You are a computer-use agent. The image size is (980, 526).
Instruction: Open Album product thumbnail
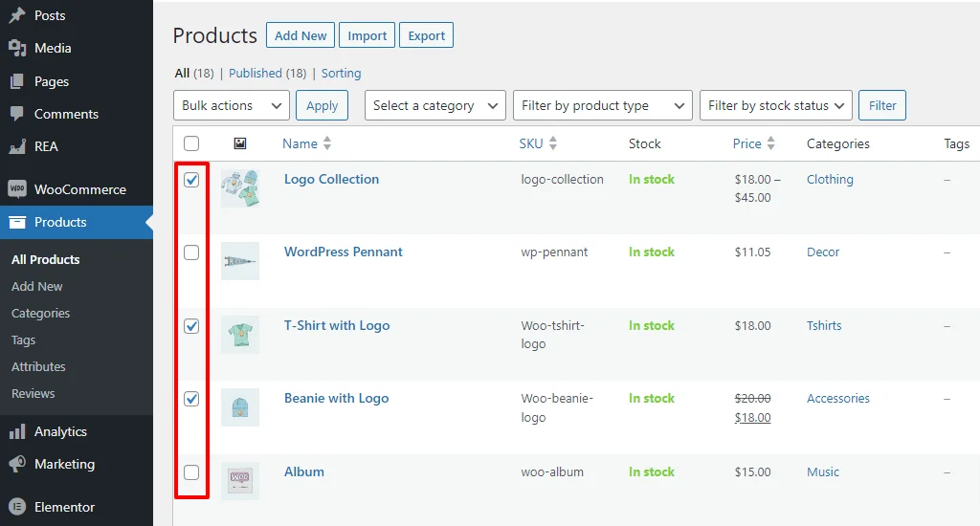240,480
